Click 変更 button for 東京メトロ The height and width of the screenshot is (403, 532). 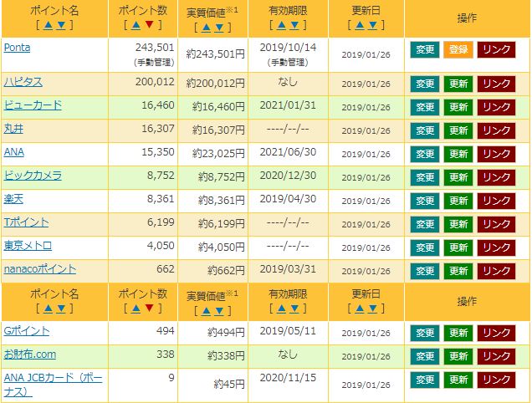point(425,248)
